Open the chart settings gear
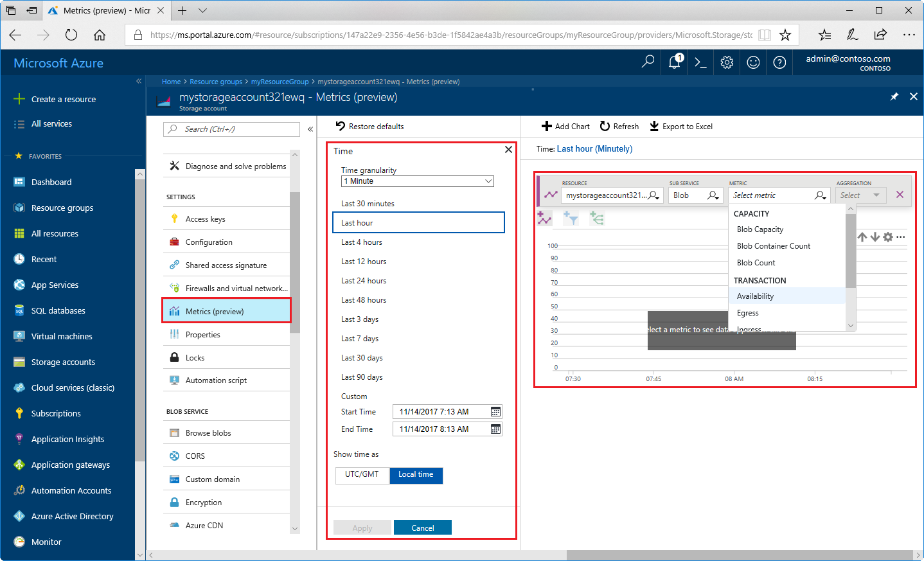This screenshot has width=924, height=561. pyautogui.click(x=887, y=236)
